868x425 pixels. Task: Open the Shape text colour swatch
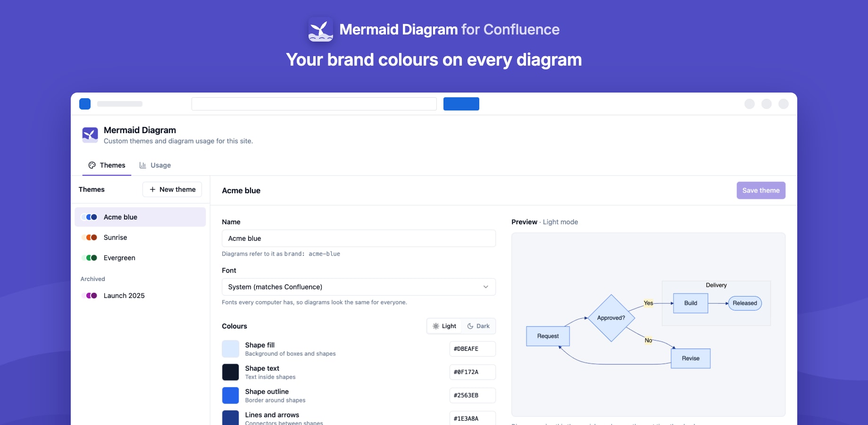click(231, 372)
